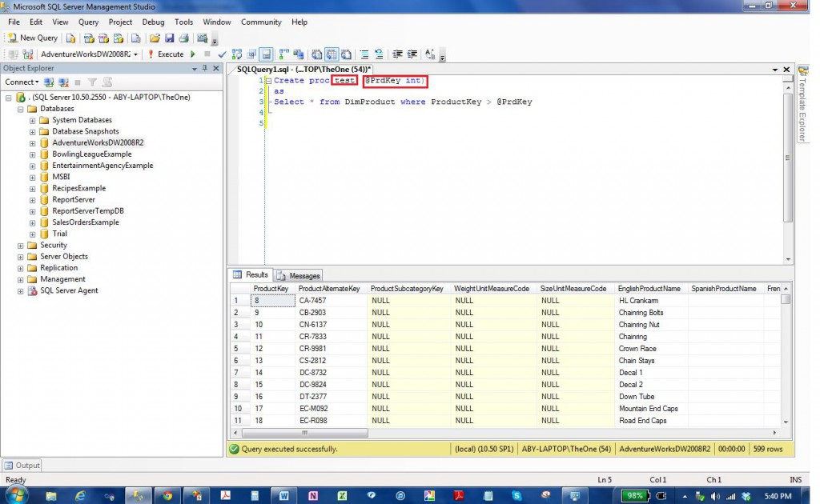Image resolution: width=820 pixels, height=504 pixels.
Task: Click the Save floppy disk icon
Action: [x=169, y=38]
